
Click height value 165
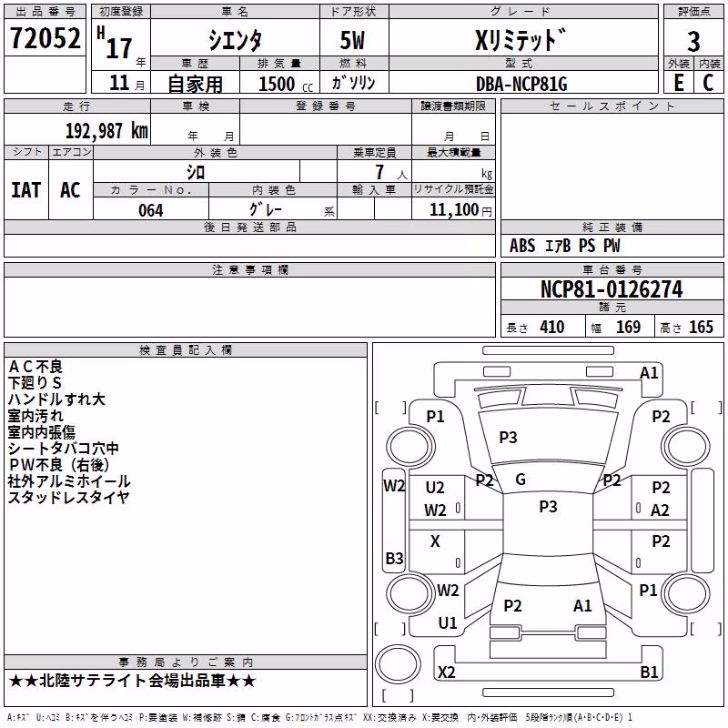point(701,327)
